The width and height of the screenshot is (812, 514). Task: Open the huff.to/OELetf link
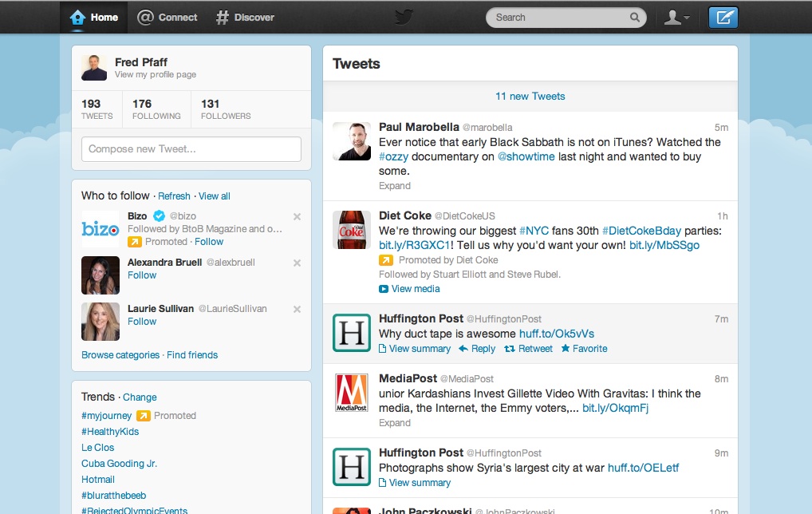643,468
